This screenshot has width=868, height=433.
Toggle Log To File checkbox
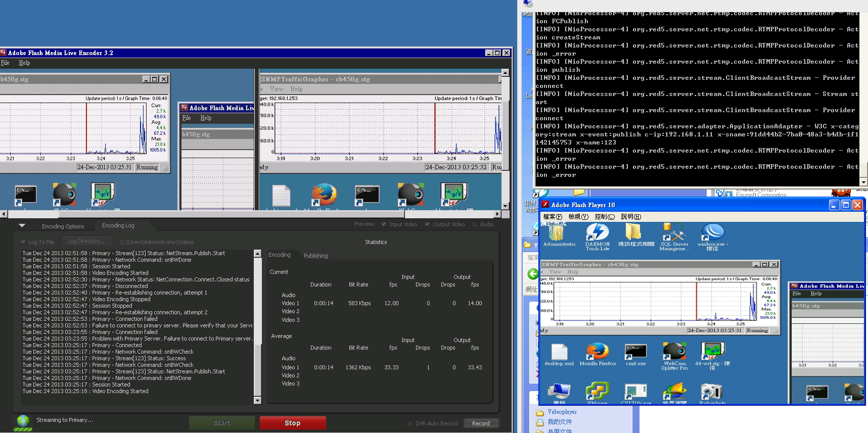pos(23,242)
